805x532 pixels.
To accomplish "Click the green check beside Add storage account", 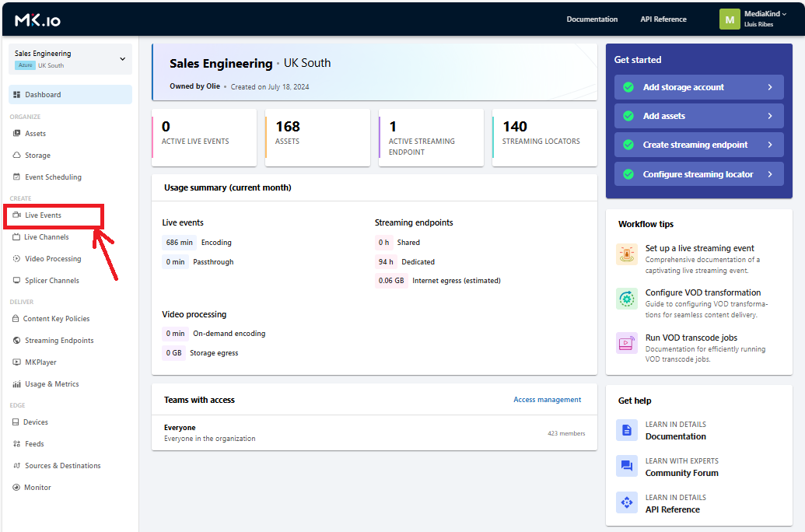I will pos(628,87).
